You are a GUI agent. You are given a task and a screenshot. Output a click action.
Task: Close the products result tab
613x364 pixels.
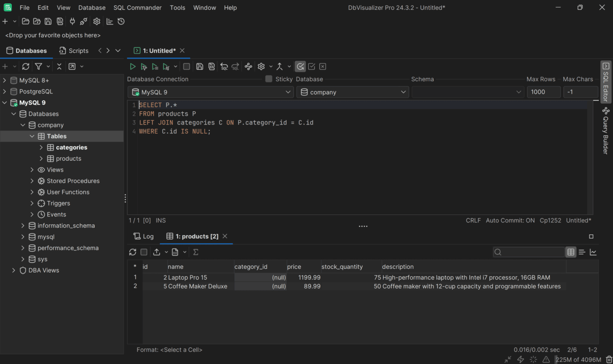tap(225, 236)
